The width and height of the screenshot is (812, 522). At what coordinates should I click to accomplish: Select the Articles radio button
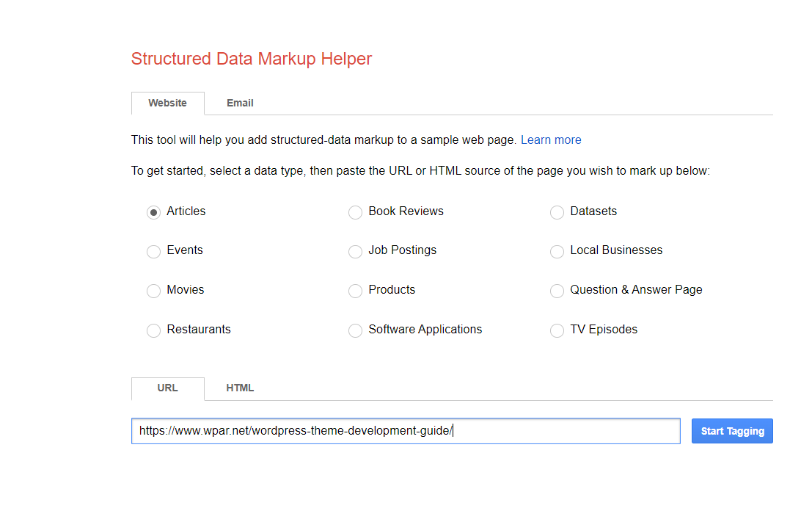[153, 212]
